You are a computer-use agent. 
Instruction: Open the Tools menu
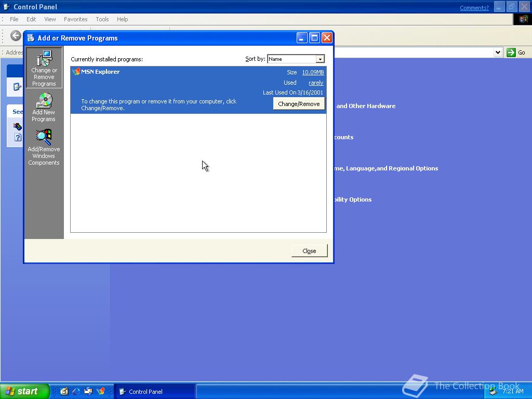click(102, 19)
